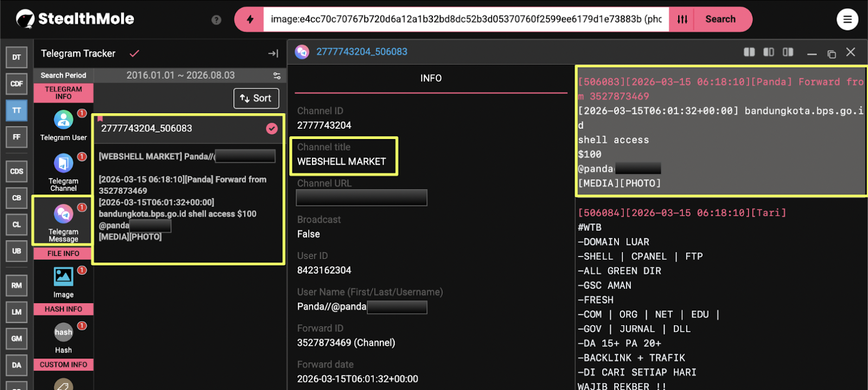Viewport: 868px width, 390px height.
Task: Switch to third split layout view
Action: click(x=788, y=52)
